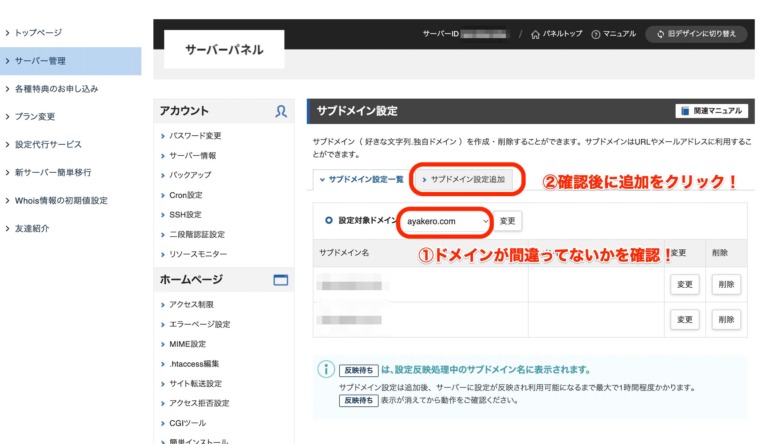Open 二段階認証設定 link
The image size is (780, 444).
click(196, 235)
